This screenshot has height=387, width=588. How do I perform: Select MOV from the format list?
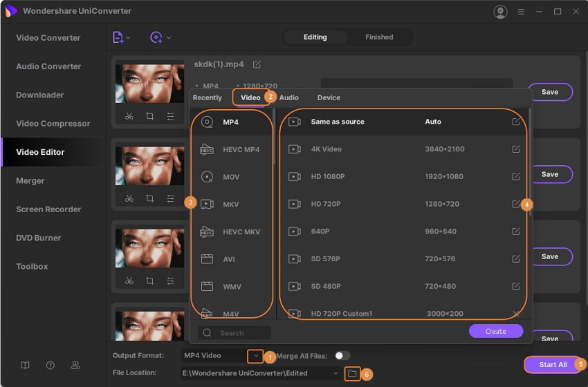click(x=231, y=177)
